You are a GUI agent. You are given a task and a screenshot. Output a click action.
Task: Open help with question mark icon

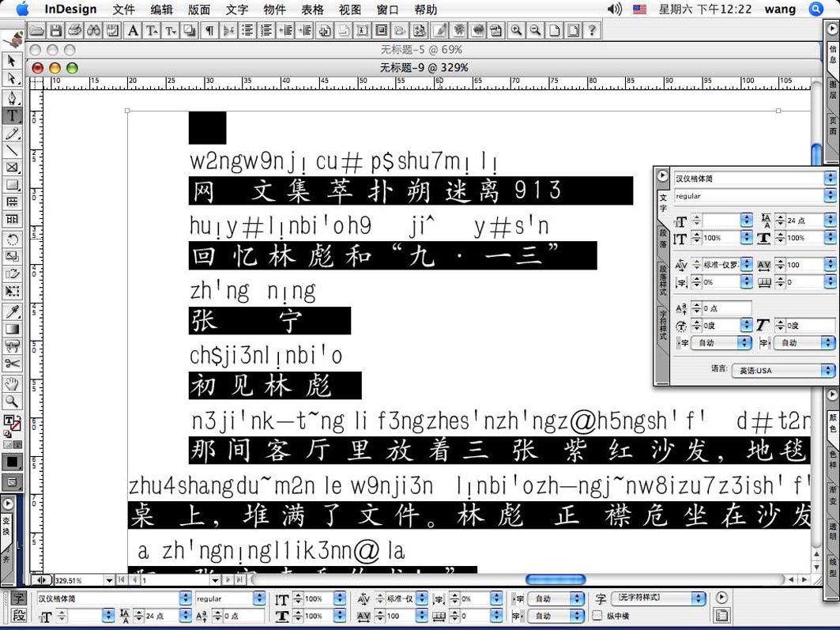coord(591,31)
